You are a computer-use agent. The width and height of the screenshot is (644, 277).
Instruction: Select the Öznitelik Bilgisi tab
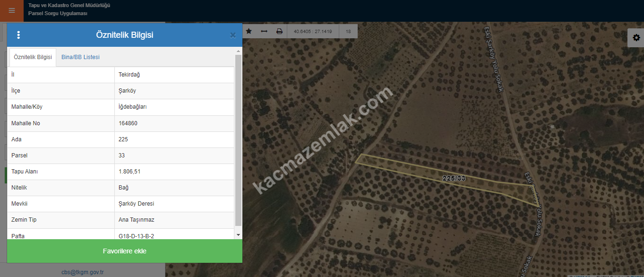click(33, 57)
